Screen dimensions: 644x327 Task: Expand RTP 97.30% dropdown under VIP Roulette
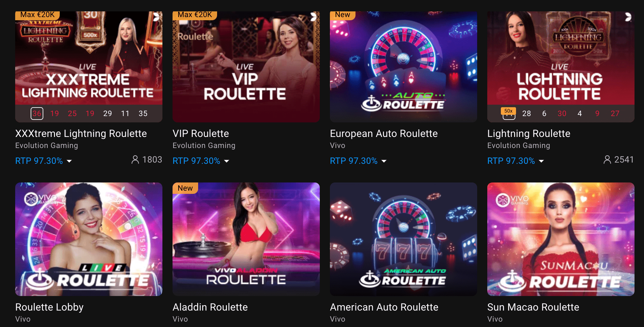pos(227,161)
